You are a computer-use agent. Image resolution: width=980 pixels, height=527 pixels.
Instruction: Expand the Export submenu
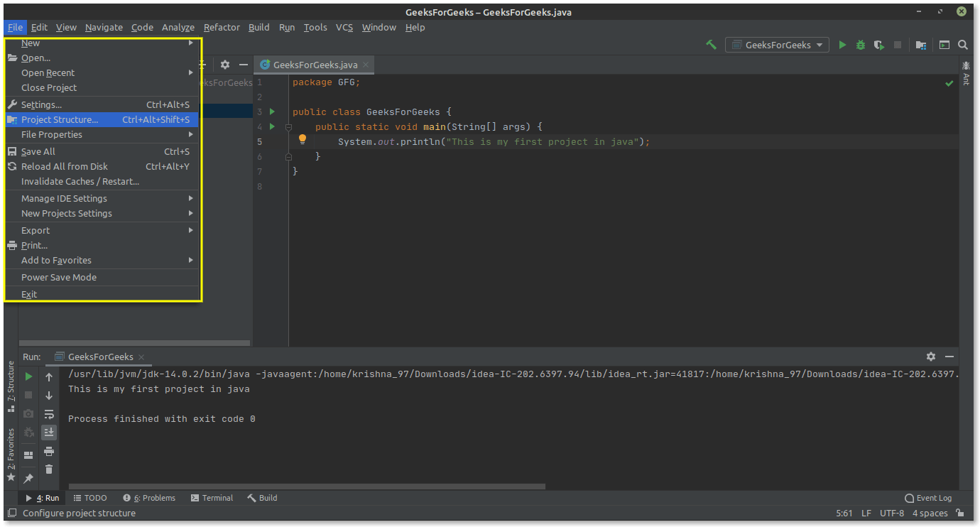[x=36, y=231]
